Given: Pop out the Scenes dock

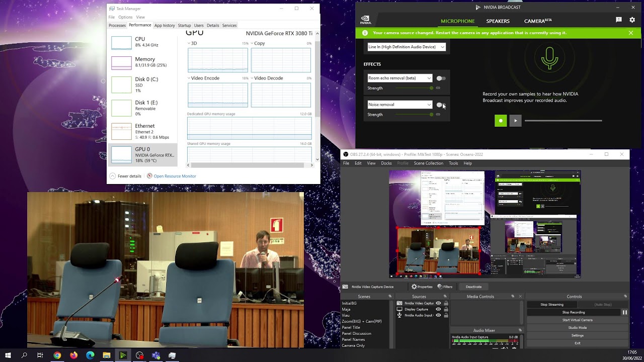Looking at the screenshot, I should 390,297.
